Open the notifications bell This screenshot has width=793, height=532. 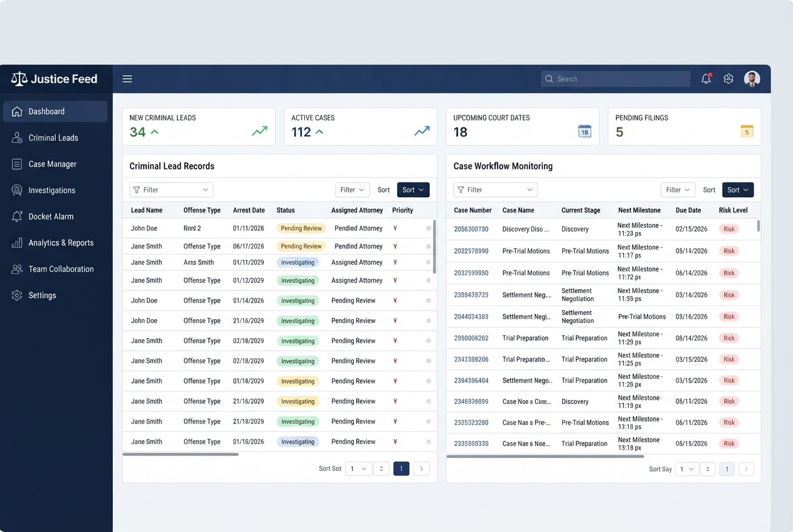click(x=706, y=78)
